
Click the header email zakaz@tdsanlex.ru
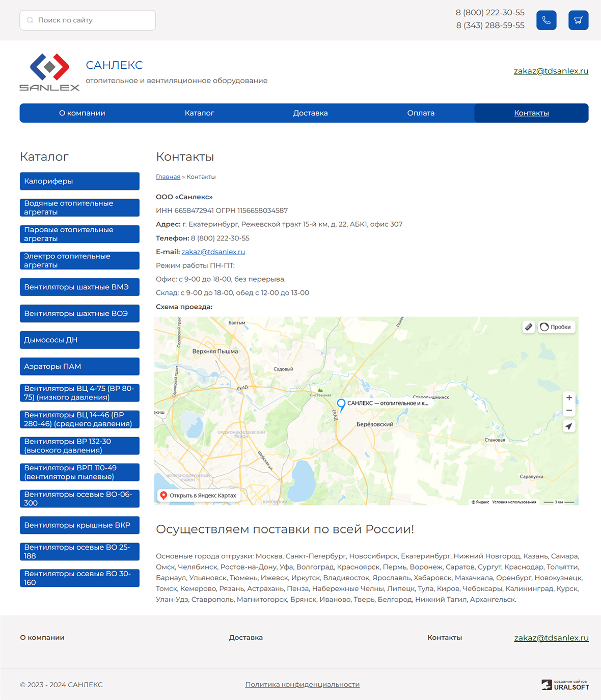pyautogui.click(x=551, y=71)
